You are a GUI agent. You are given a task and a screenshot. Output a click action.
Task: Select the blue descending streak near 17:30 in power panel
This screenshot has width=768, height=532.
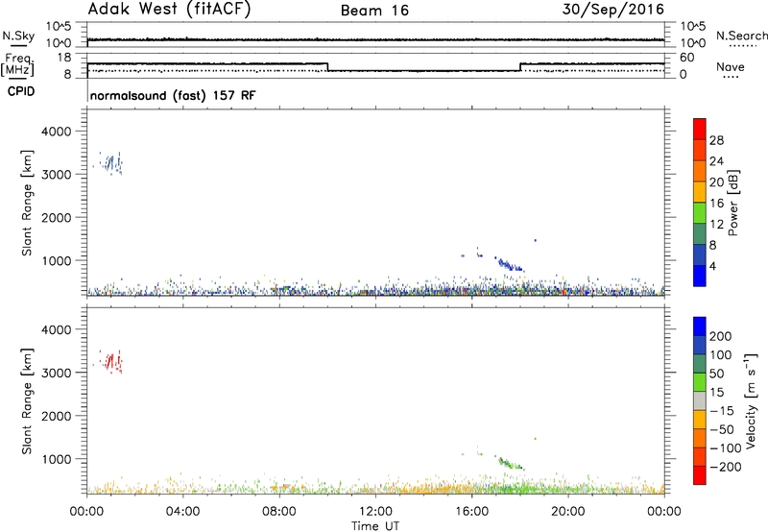(x=511, y=265)
